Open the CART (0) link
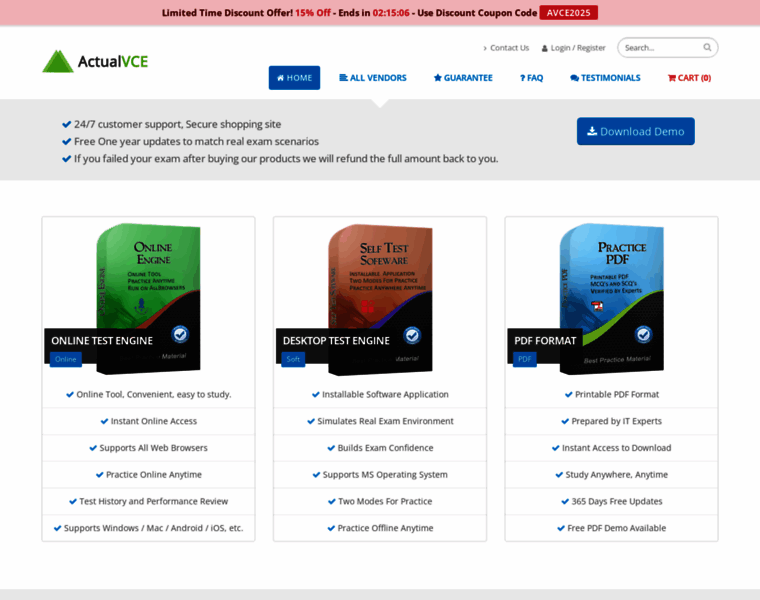 pos(689,78)
